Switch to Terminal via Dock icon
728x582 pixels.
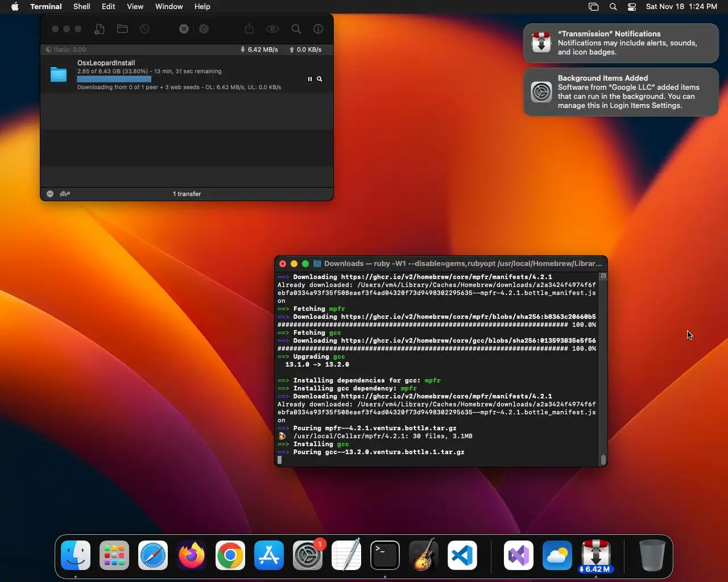coord(385,555)
